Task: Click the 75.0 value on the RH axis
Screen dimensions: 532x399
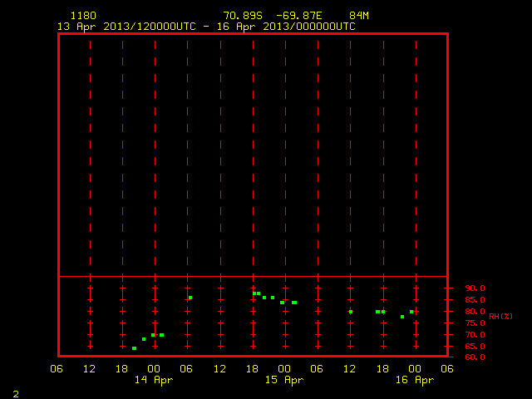Action: tap(475, 323)
